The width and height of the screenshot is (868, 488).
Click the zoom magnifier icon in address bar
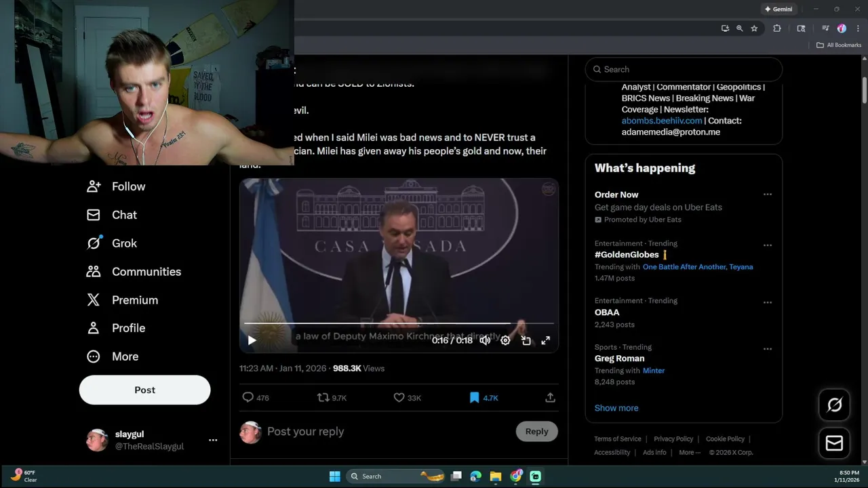tap(739, 28)
